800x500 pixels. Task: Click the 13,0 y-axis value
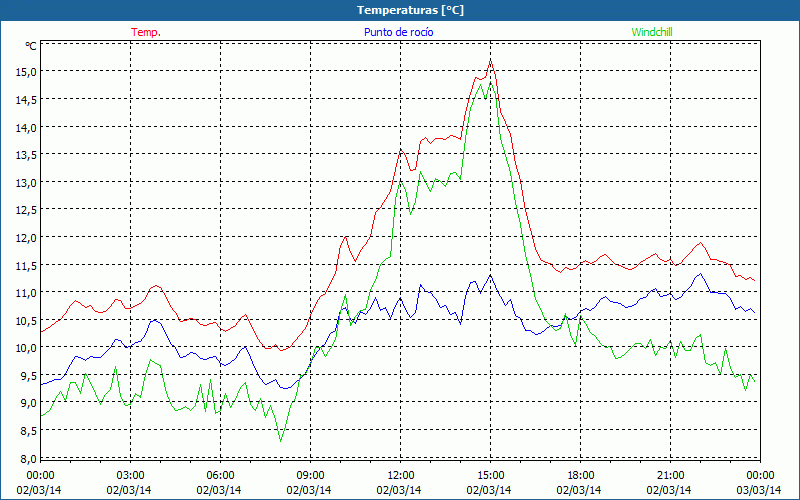[x=26, y=183]
